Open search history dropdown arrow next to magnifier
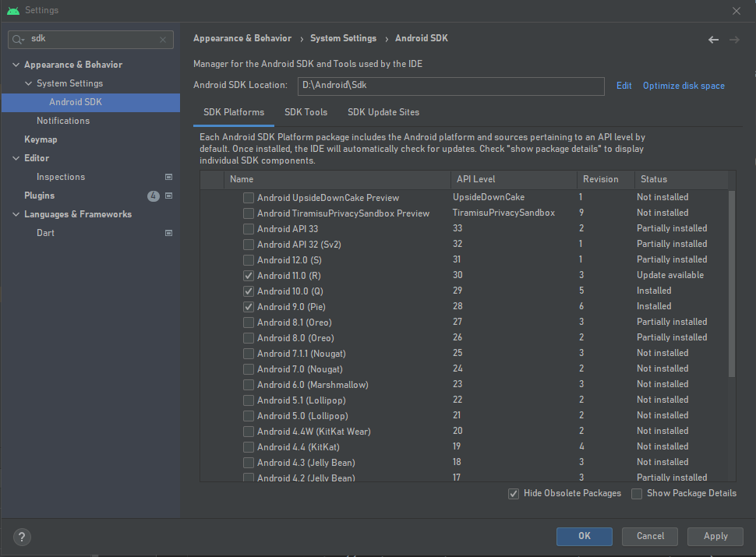756x557 pixels. 23,40
